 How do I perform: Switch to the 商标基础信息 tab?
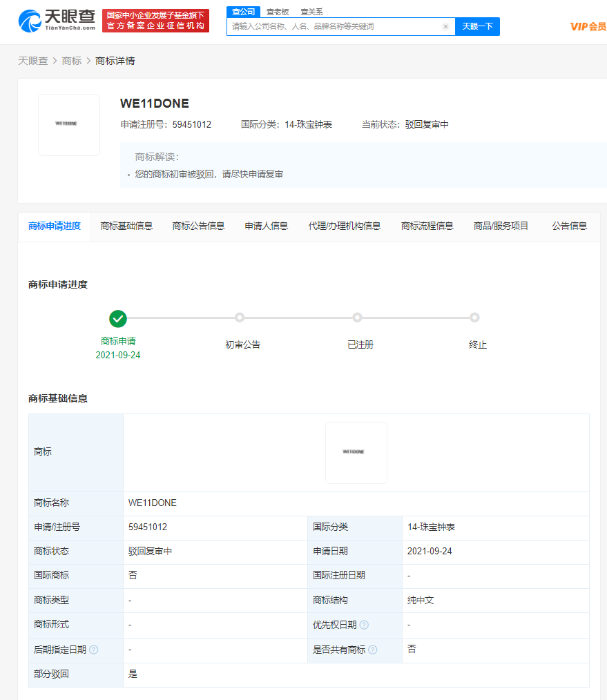(x=126, y=226)
